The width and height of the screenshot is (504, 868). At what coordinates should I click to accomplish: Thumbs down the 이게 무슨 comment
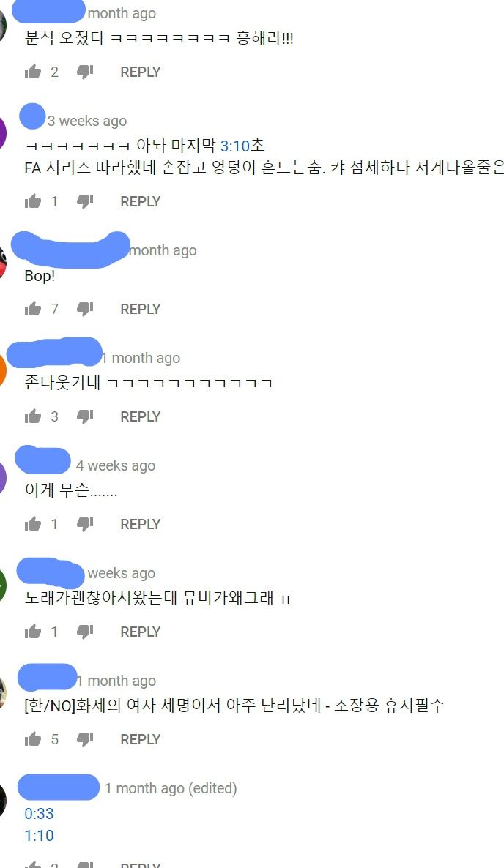(85, 524)
